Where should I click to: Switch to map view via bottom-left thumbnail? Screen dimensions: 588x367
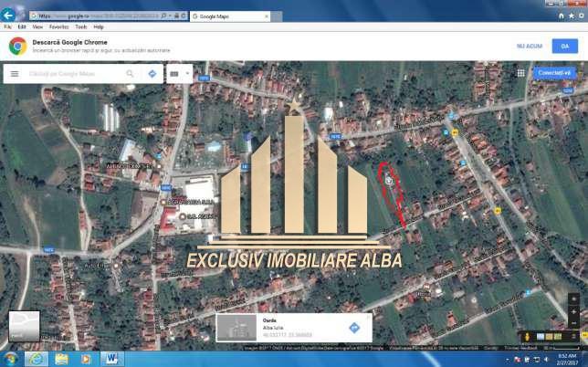tap(25, 326)
